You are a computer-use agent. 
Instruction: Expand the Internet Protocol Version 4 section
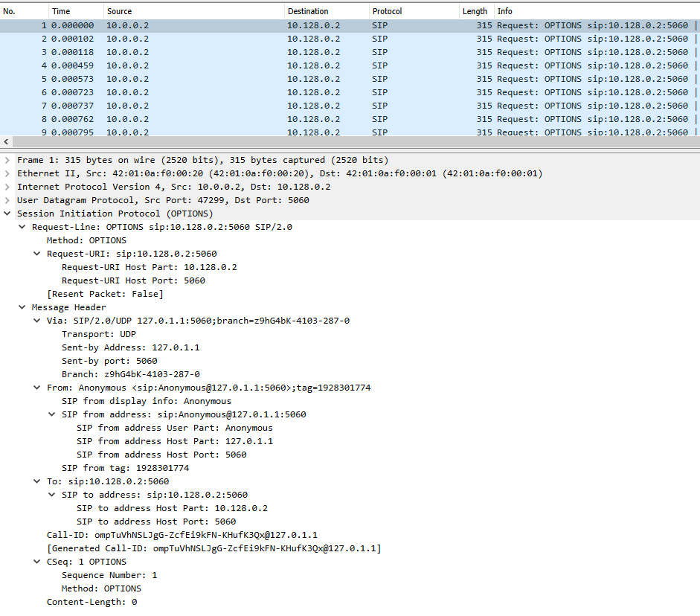click(7, 187)
